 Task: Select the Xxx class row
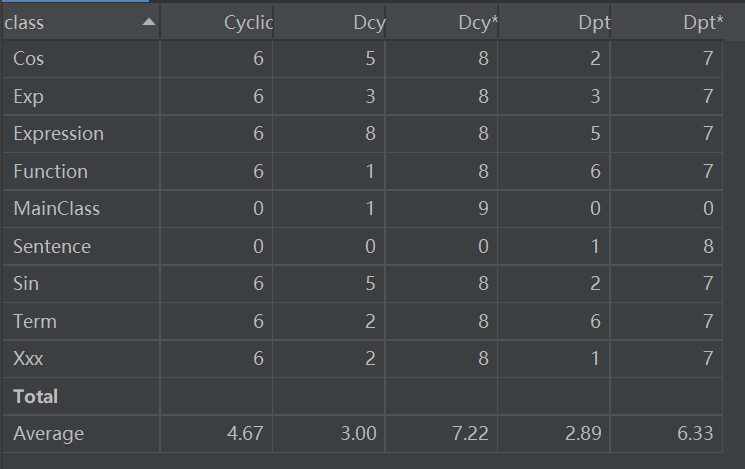(28, 359)
